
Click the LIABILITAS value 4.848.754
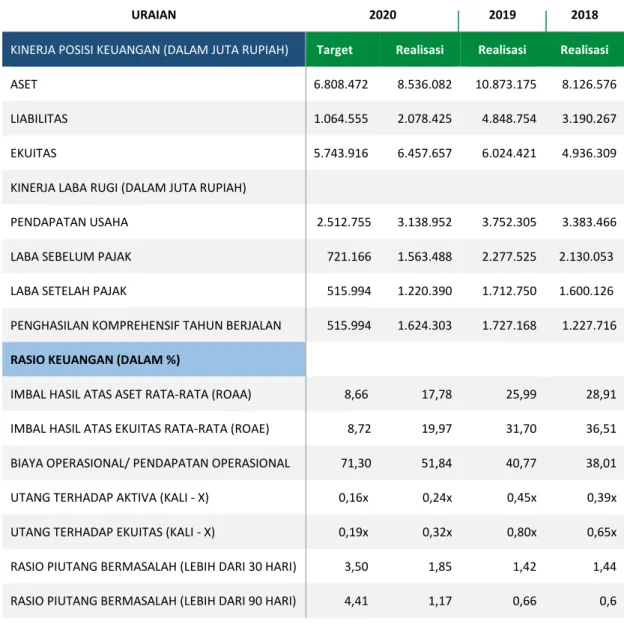(509, 119)
